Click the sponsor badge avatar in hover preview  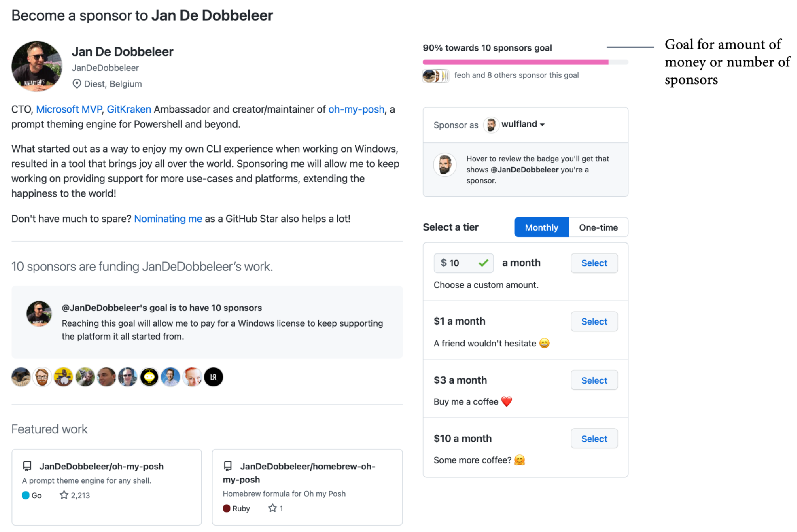(x=445, y=165)
